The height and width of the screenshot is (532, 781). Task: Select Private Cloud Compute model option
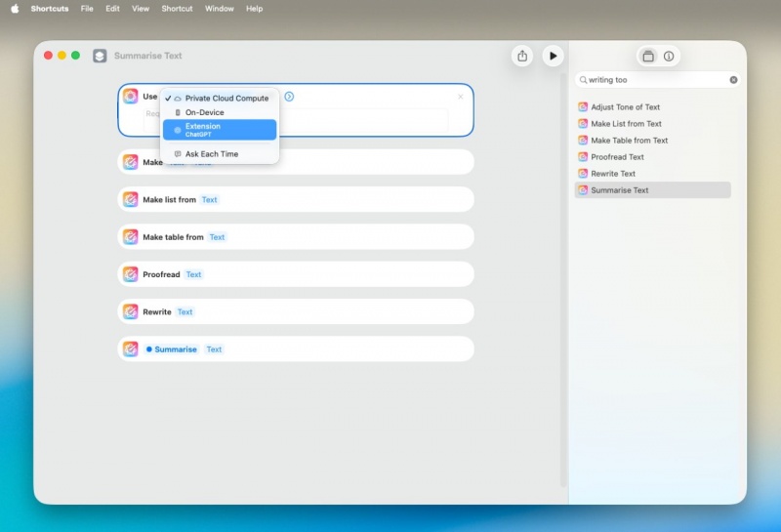[x=220, y=99]
